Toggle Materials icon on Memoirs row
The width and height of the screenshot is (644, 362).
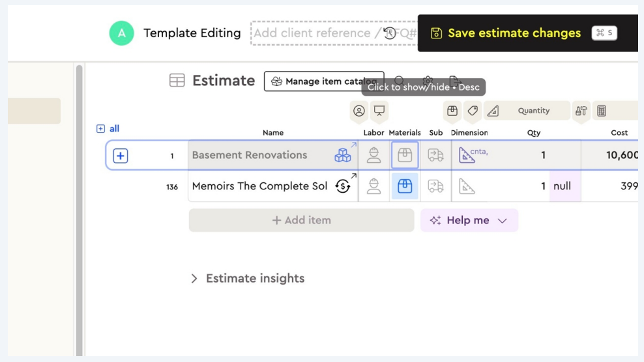(405, 186)
